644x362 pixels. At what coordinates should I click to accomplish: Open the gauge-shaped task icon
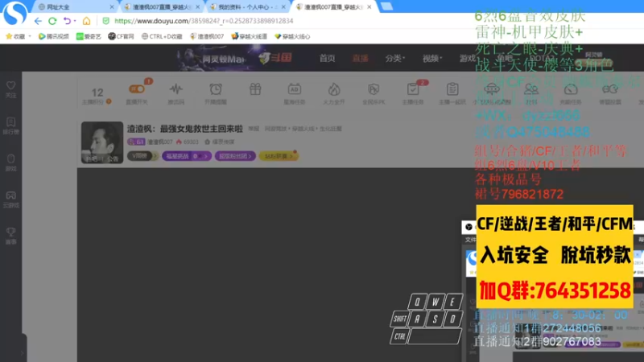pyautogui.click(x=571, y=89)
